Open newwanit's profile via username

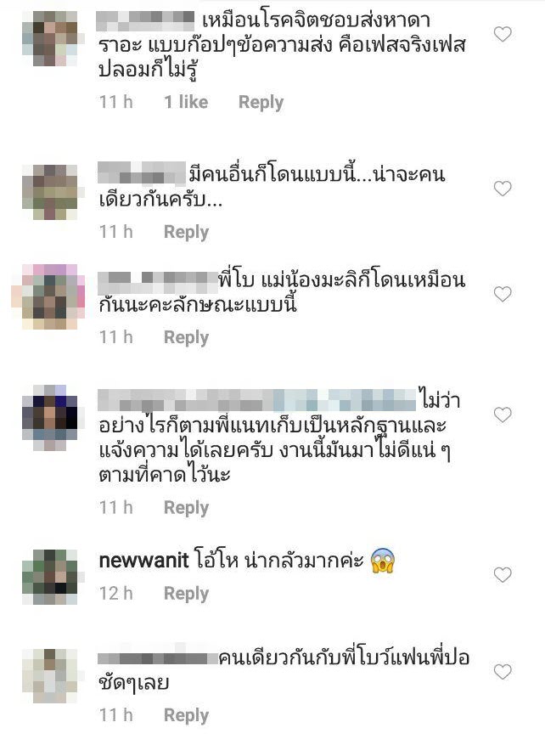coord(143,561)
